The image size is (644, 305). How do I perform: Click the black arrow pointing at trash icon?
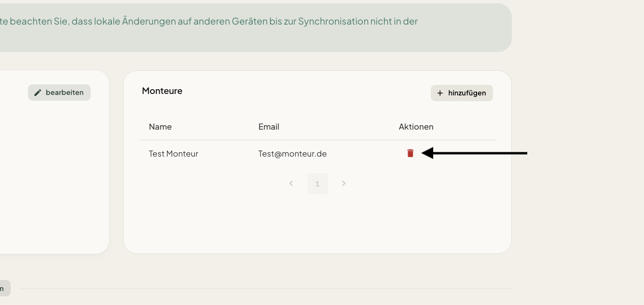474,153
